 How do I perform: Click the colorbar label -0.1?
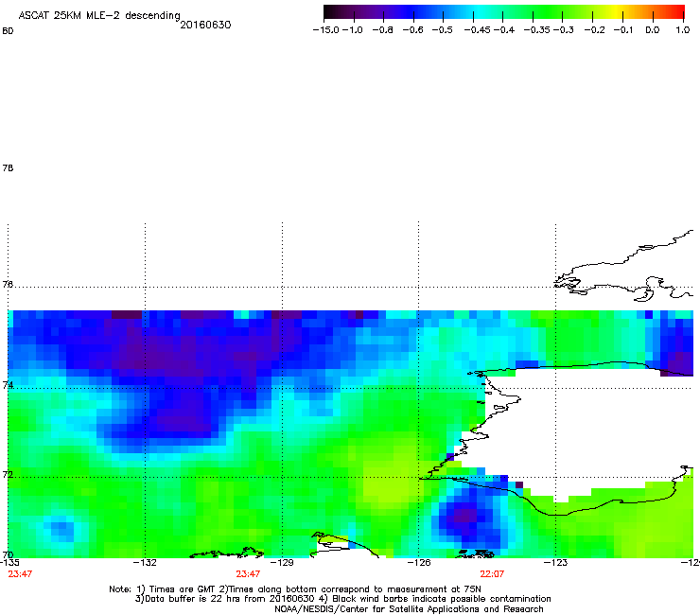623,30
